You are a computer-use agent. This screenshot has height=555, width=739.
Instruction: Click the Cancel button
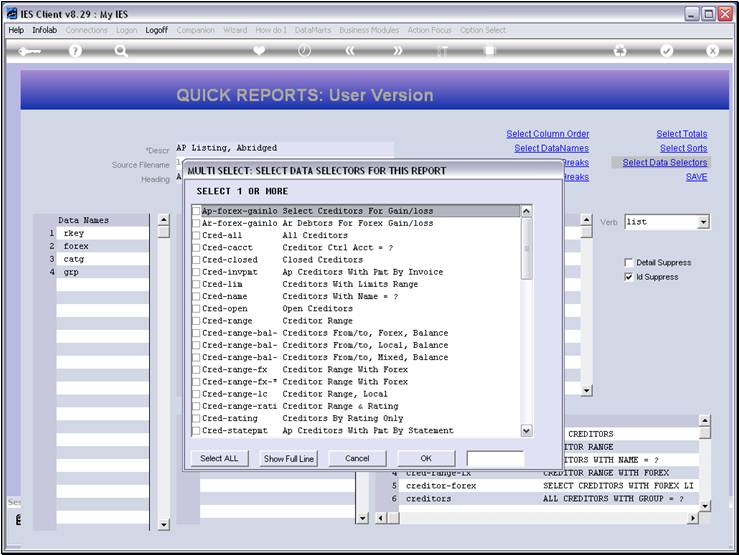click(357, 458)
